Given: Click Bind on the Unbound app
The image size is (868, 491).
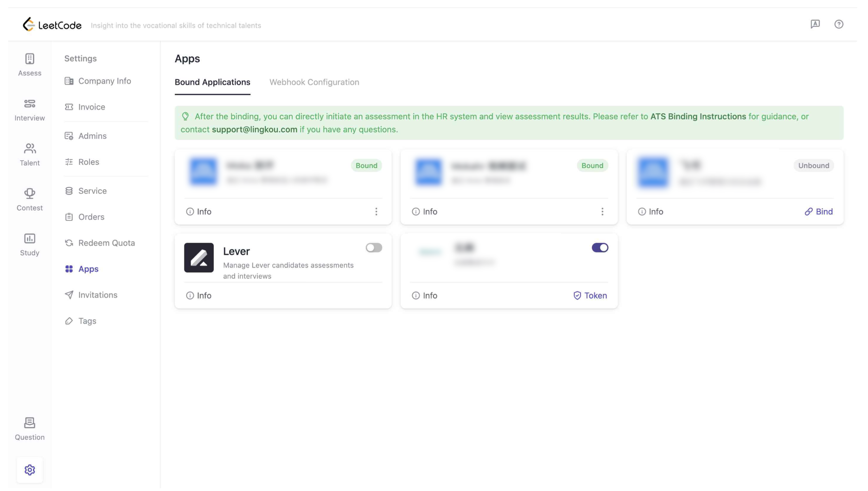Looking at the screenshot, I should point(819,212).
